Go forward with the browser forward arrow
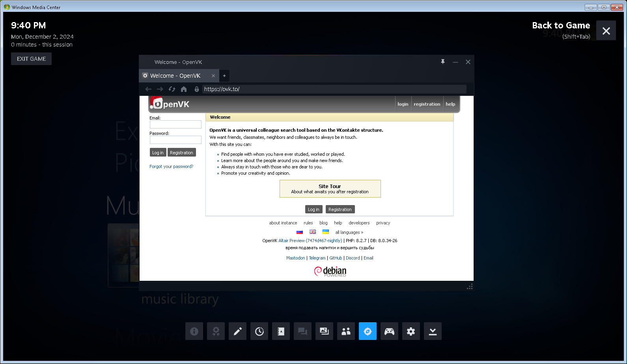Viewport: 627px width, 364px height. [160, 89]
